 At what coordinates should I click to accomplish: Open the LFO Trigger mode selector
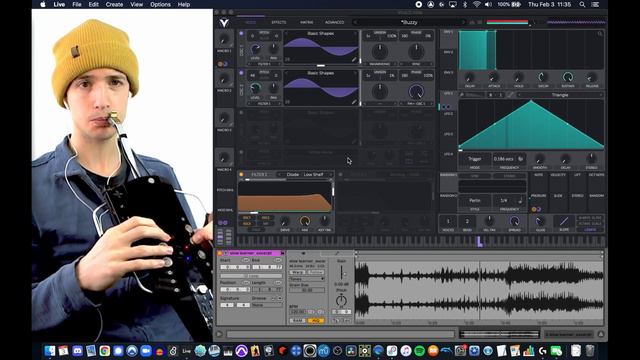475,159
